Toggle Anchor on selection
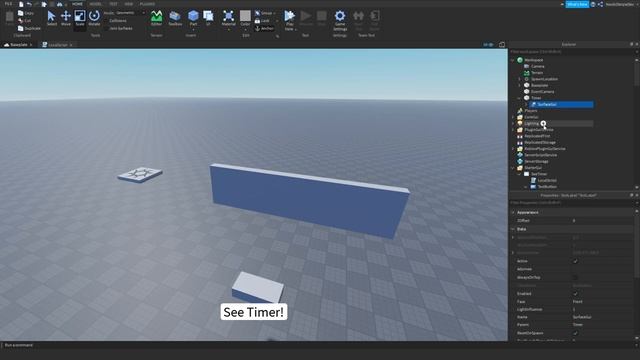640x360 pixels. click(x=264, y=29)
